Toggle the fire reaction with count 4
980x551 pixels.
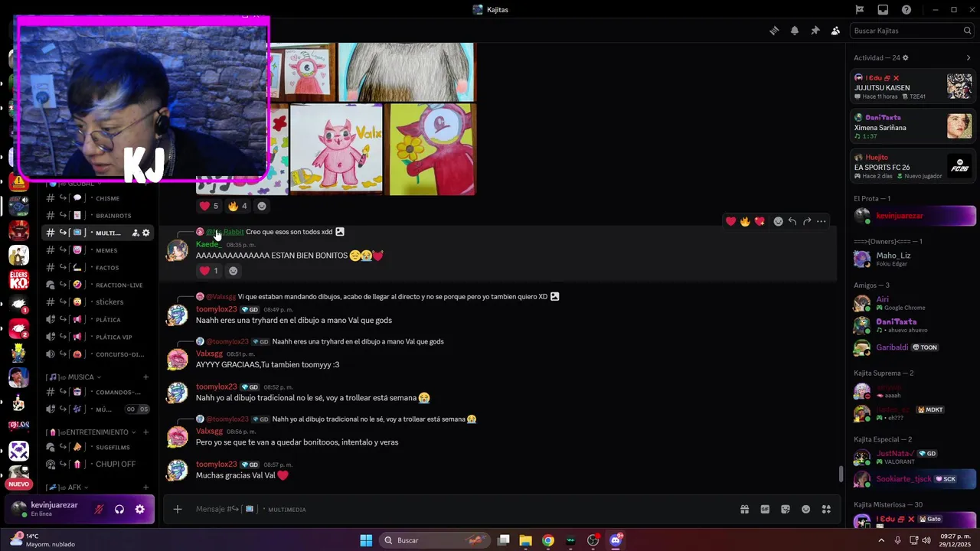click(x=237, y=206)
